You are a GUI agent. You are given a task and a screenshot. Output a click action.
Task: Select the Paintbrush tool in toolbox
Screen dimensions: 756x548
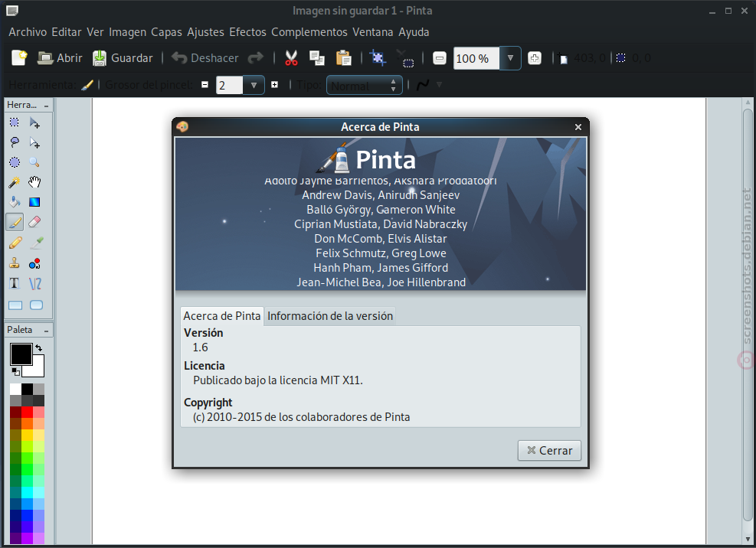coord(15,222)
